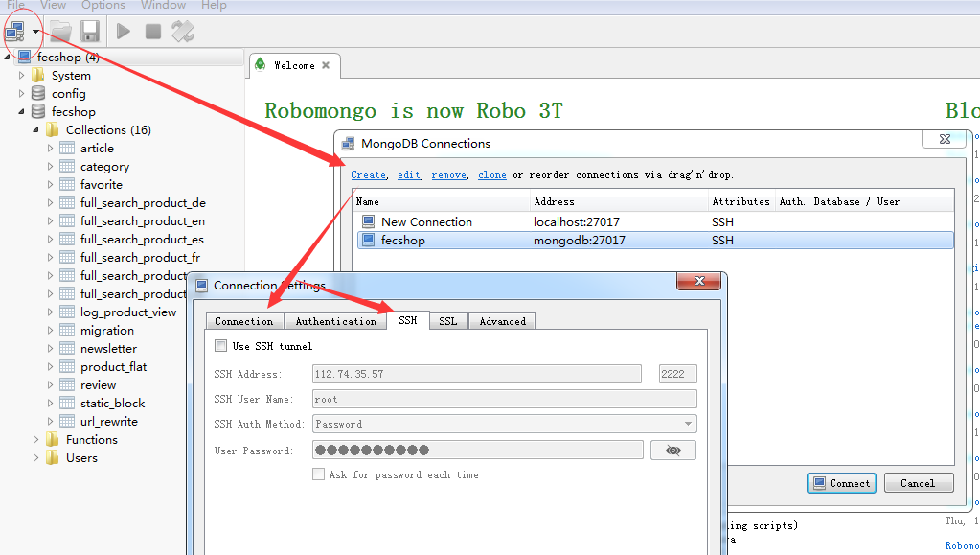Click the clone connection link
This screenshot has width=980, height=555.
pyautogui.click(x=491, y=175)
